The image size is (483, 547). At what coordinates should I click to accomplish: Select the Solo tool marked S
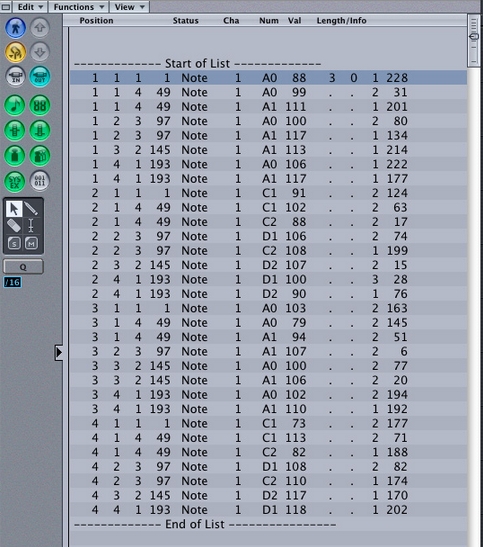(x=14, y=243)
